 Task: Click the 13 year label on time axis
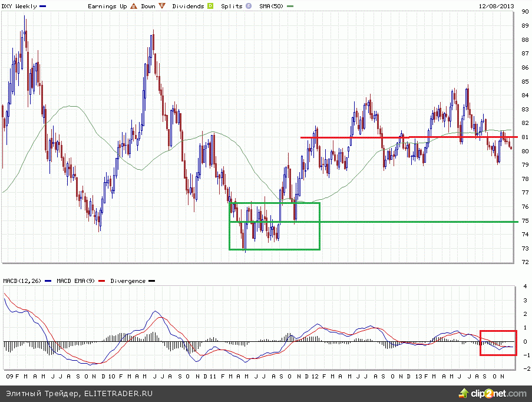coord(418,375)
